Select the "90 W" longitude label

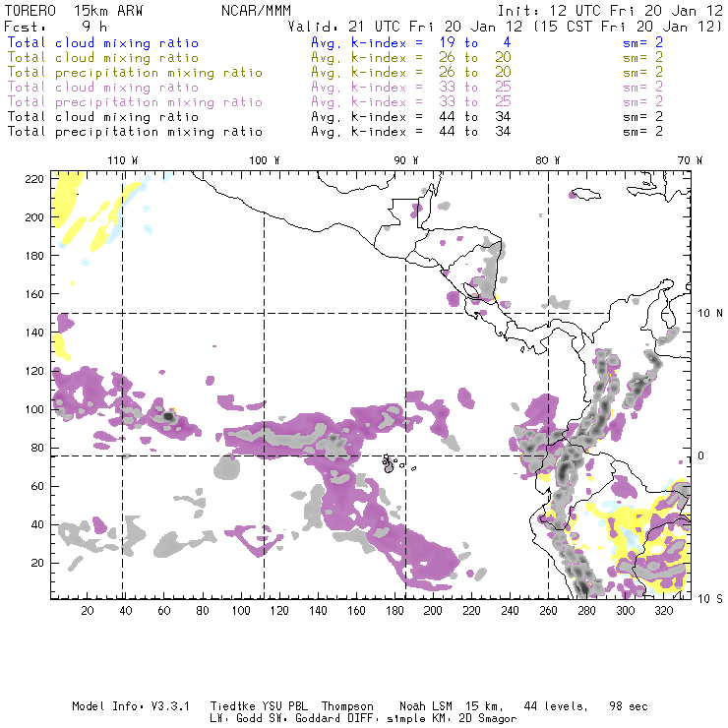point(406,160)
